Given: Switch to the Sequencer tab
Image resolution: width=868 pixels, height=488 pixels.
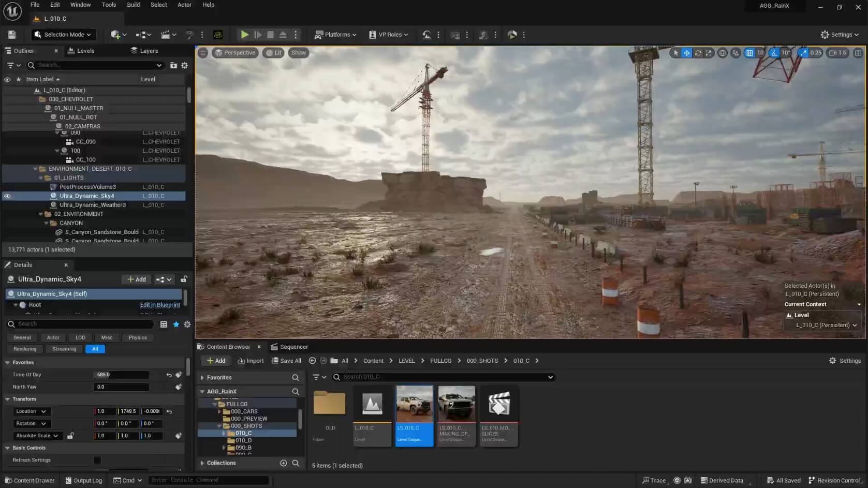Looking at the screenshot, I should tap(289, 347).
